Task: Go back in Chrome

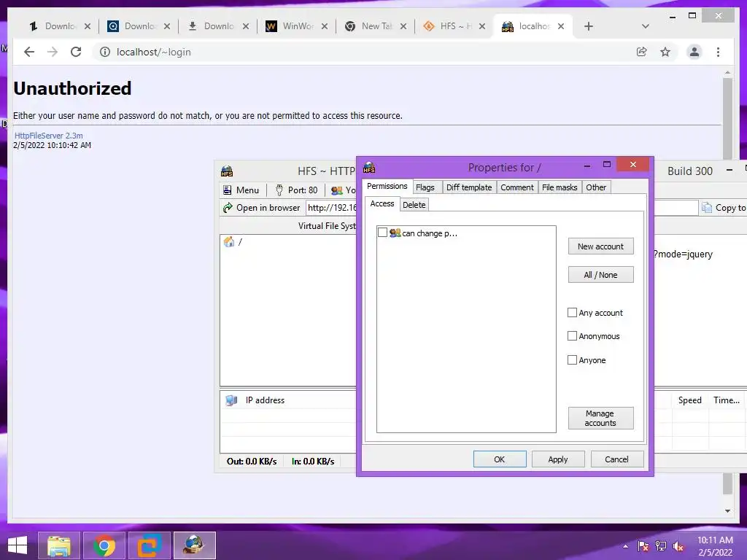Action: click(x=29, y=52)
